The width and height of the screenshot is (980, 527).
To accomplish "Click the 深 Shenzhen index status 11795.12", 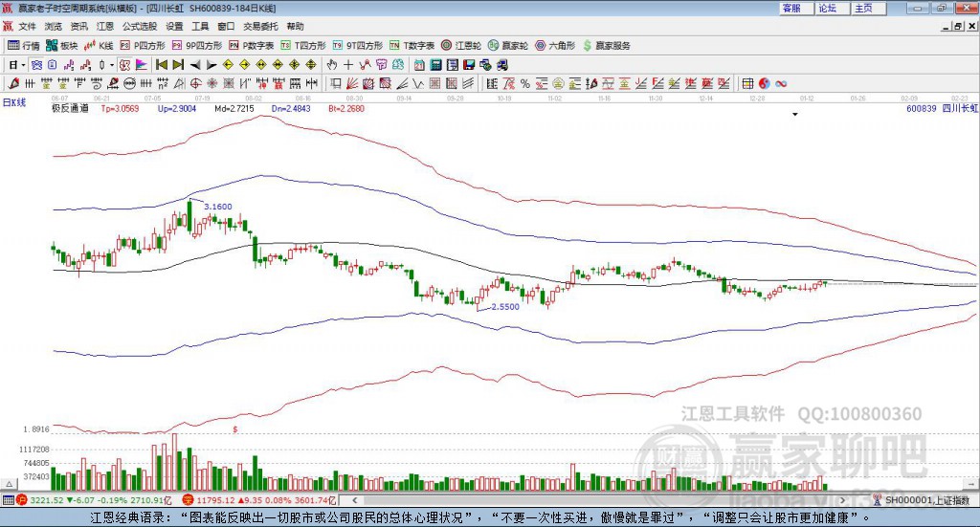I will pyautogui.click(x=258, y=500).
